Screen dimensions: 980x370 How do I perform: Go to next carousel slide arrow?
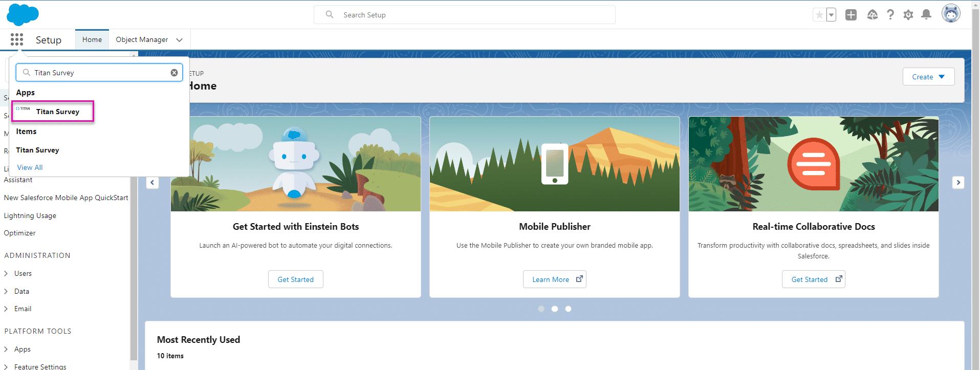point(958,183)
